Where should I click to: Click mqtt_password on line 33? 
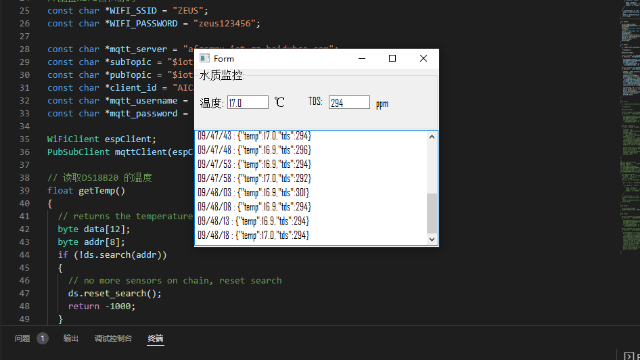coord(143,114)
